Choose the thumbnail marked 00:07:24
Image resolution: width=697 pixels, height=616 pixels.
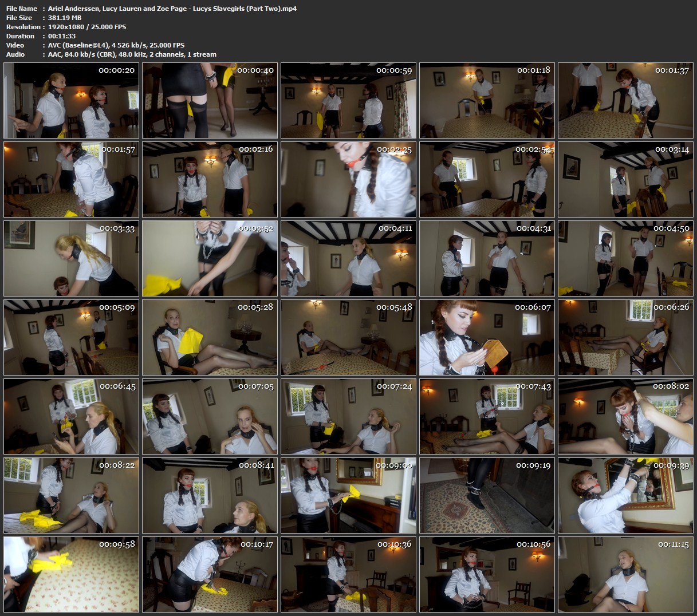tap(349, 417)
